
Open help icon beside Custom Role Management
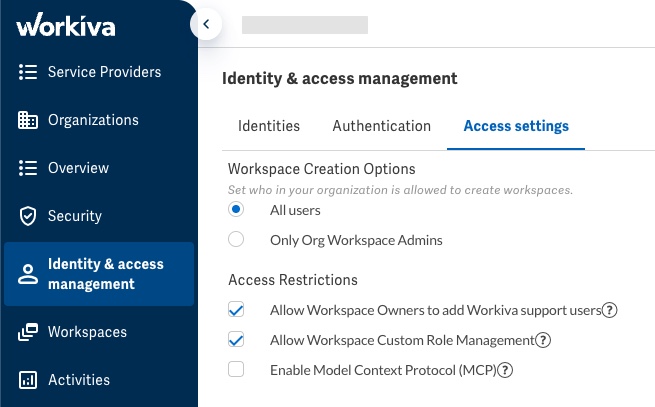click(543, 340)
